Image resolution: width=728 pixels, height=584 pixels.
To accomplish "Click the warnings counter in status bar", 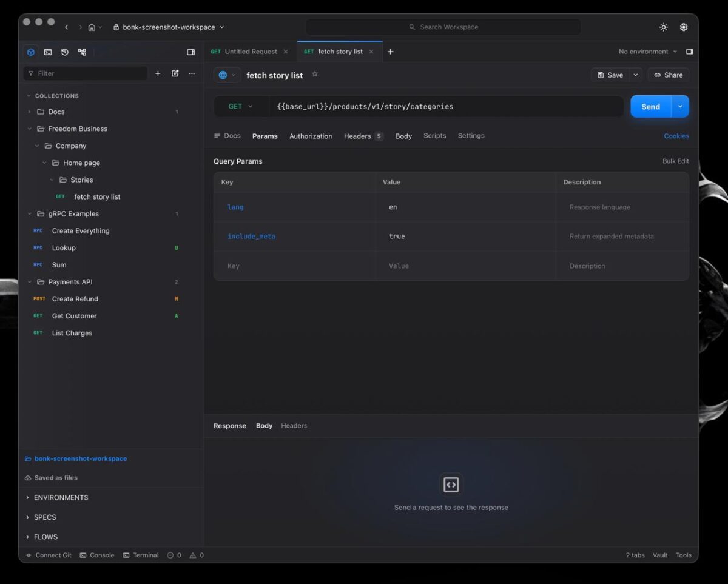I will point(197,555).
